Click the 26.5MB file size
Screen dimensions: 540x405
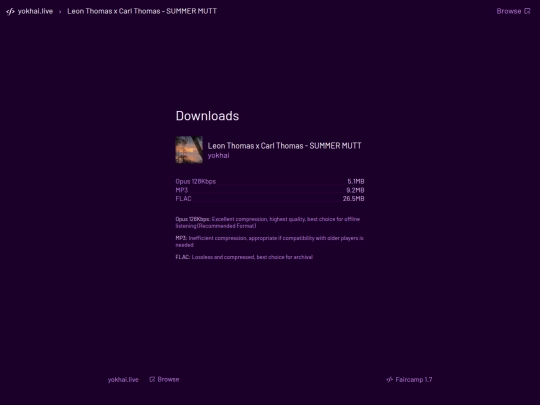pyautogui.click(x=353, y=199)
